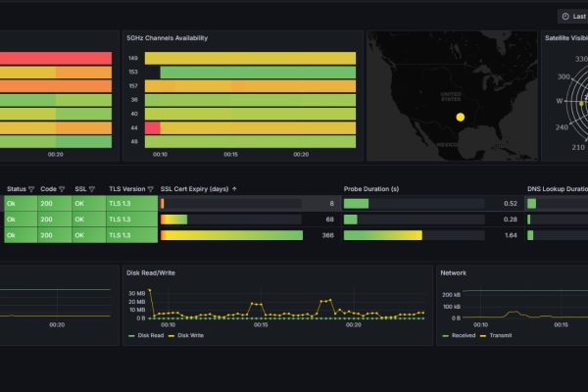Open the Disk Read/Write panel title menu
Viewport: 588px width, 392px height.
(152, 272)
